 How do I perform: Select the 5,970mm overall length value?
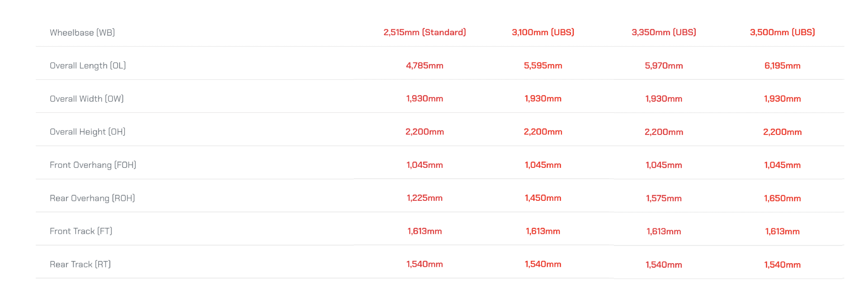[x=664, y=65]
